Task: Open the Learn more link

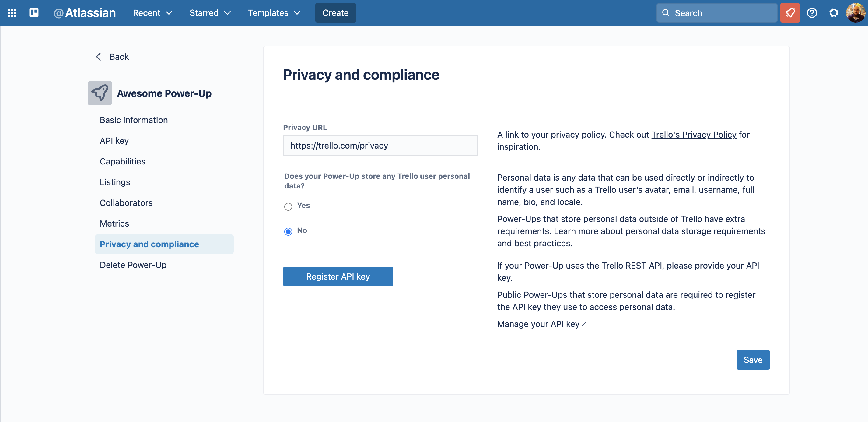Action: click(x=576, y=231)
